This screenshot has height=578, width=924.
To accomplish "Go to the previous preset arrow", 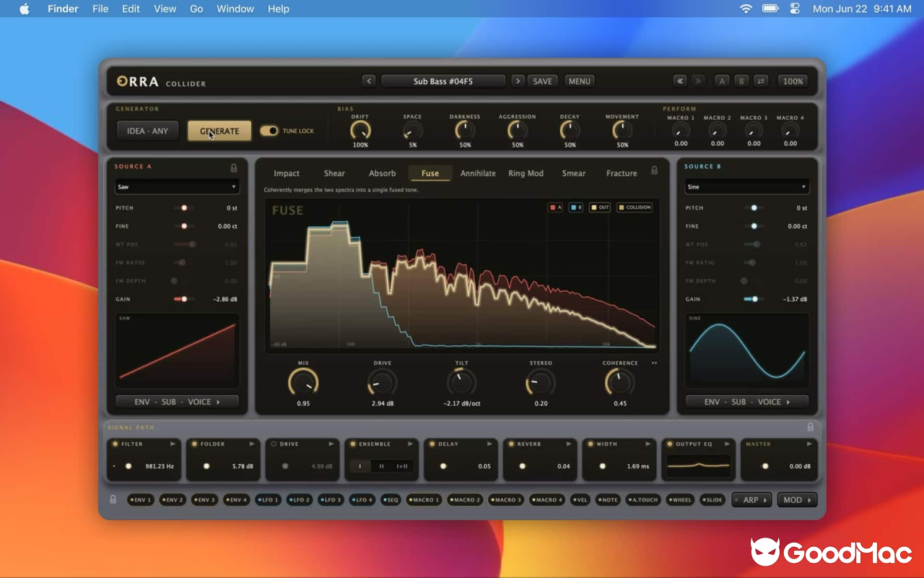I will click(369, 81).
